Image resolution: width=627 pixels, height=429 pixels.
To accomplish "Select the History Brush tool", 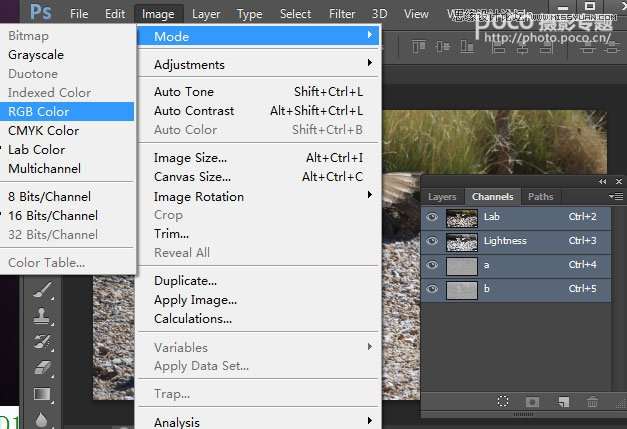I will click(x=42, y=342).
